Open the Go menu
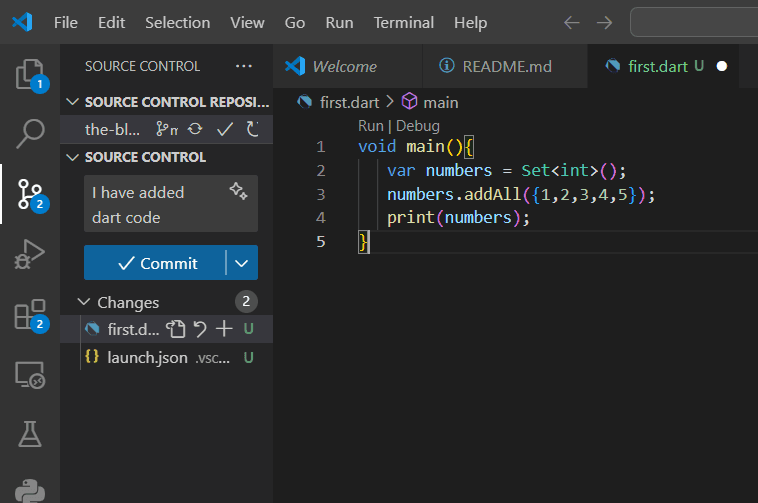The width and height of the screenshot is (758, 503). point(294,23)
